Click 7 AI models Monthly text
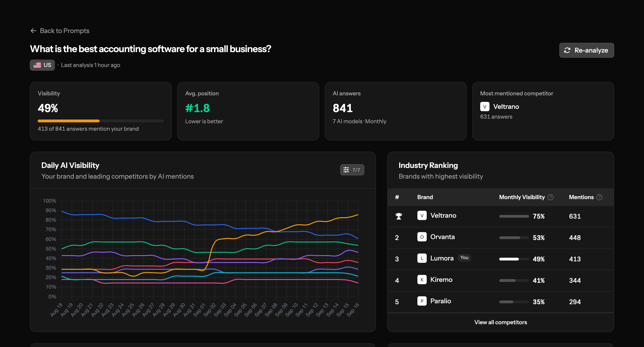This screenshot has width=644, height=347. click(x=359, y=121)
